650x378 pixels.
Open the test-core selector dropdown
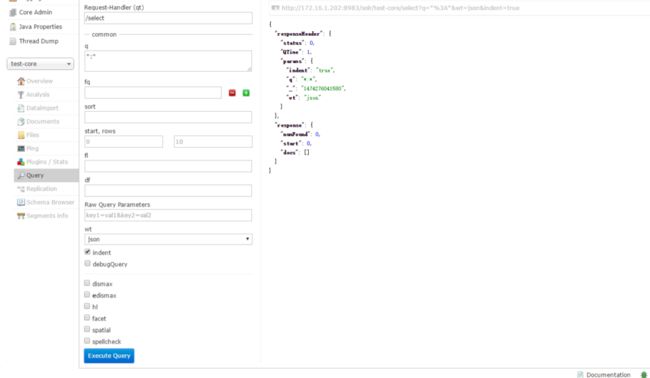point(40,64)
